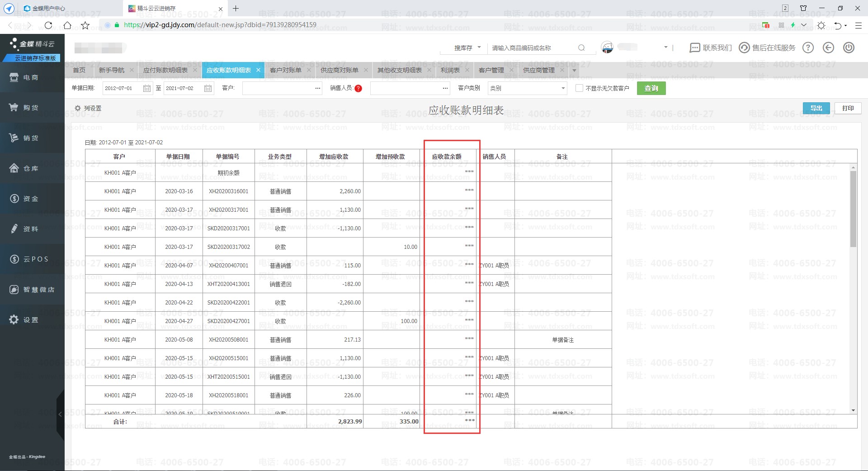Open the 搜库存 dropdown selector

(x=467, y=48)
